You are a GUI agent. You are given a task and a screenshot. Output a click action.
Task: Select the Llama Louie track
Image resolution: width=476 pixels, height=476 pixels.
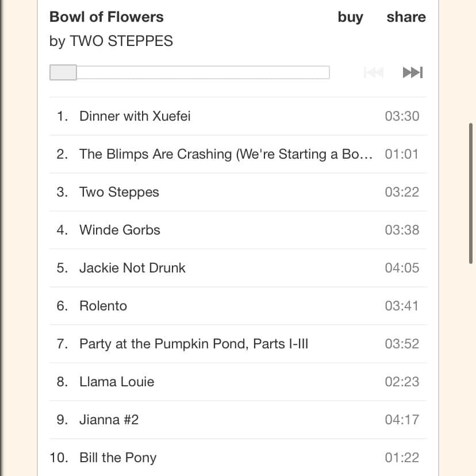(x=117, y=382)
